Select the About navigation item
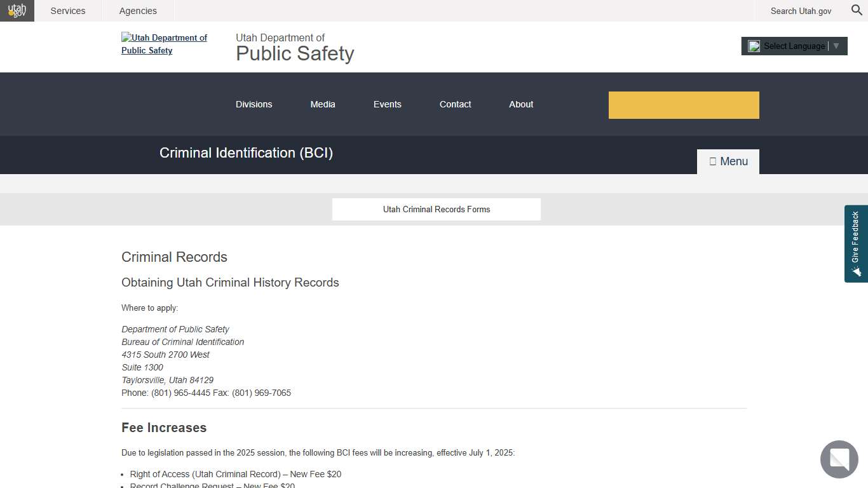Image resolution: width=868 pixels, height=488 pixels. click(520, 104)
